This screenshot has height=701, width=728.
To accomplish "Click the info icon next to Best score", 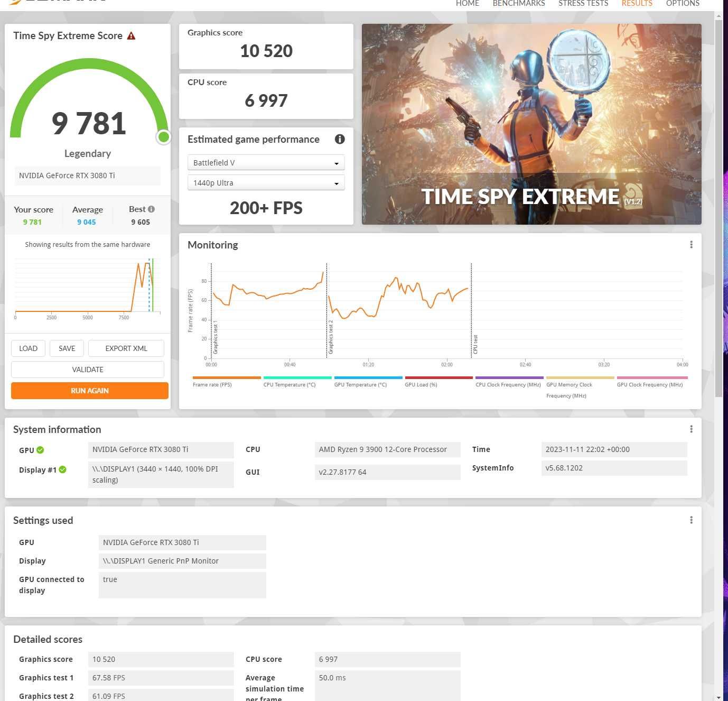I will tap(151, 209).
